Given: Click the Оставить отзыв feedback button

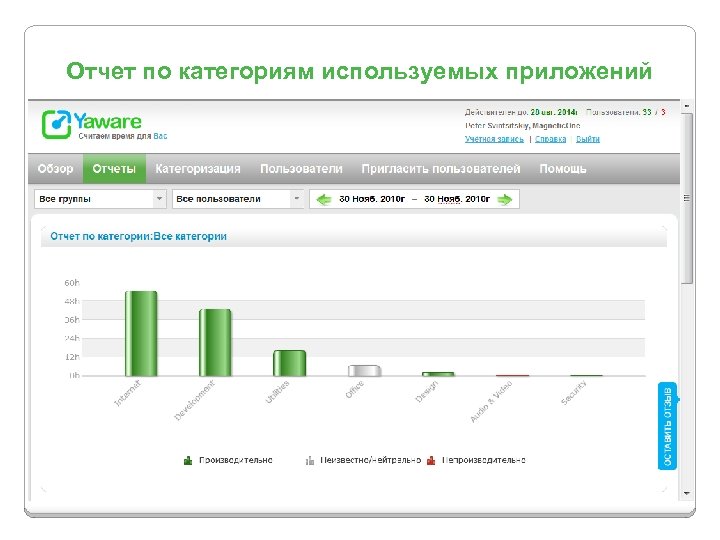Looking at the screenshot, I should [x=668, y=426].
